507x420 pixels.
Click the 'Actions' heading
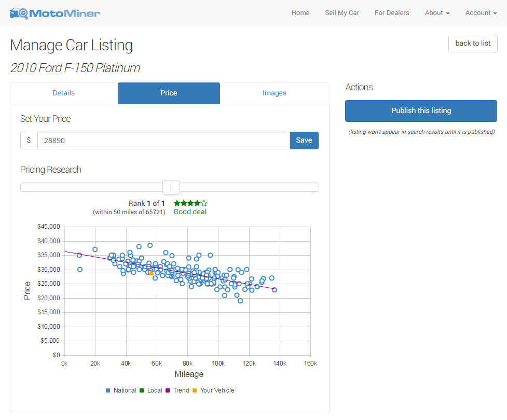pyautogui.click(x=359, y=87)
